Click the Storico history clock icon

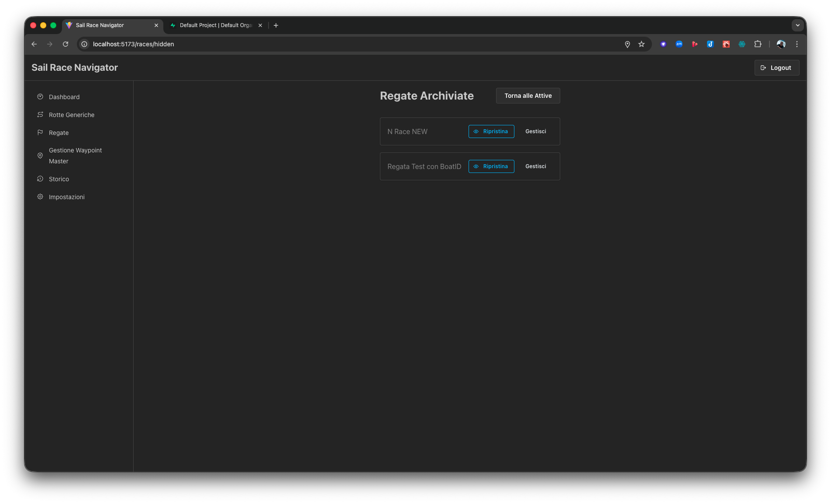coord(40,179)
